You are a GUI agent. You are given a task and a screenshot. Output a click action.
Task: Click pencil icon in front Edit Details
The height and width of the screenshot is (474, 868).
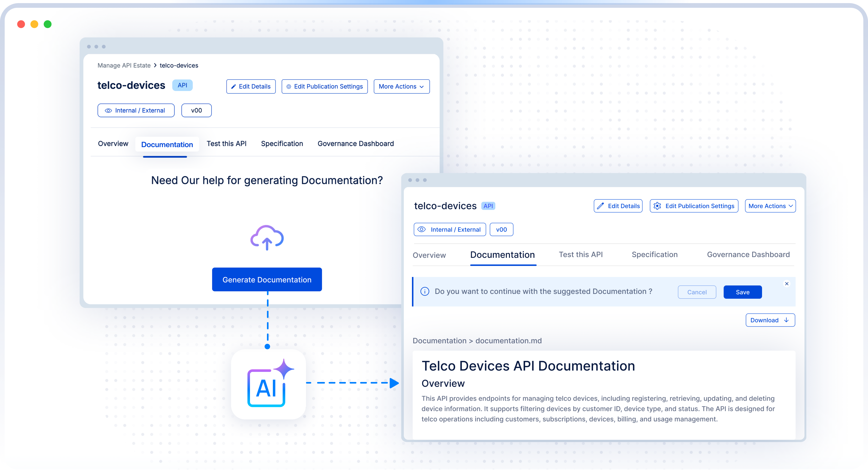600,206
